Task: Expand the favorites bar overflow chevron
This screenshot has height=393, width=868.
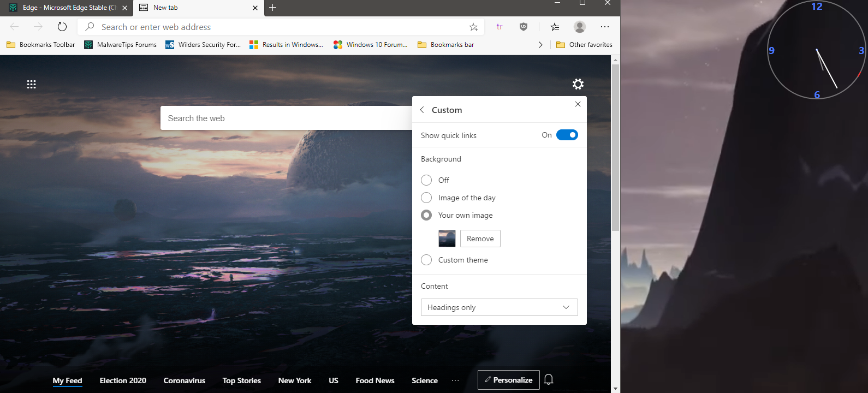Action: 540,45
